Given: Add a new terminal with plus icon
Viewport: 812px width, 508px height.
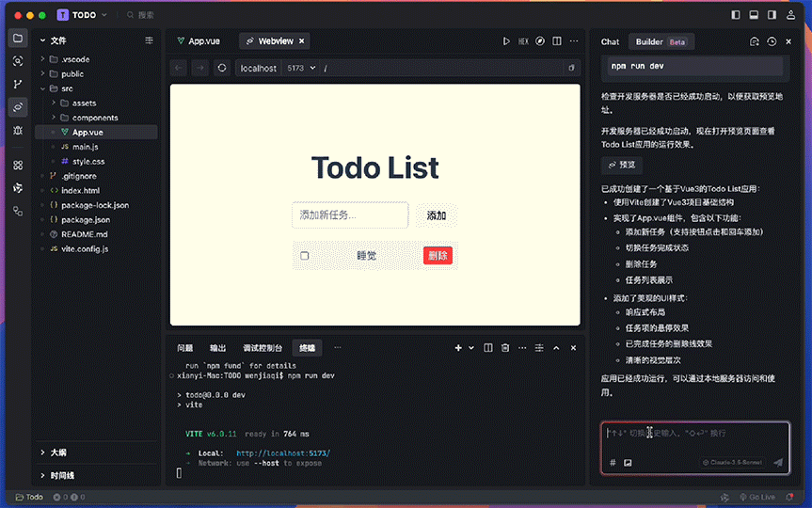Looking at the screenshot, I should (458, 348).
